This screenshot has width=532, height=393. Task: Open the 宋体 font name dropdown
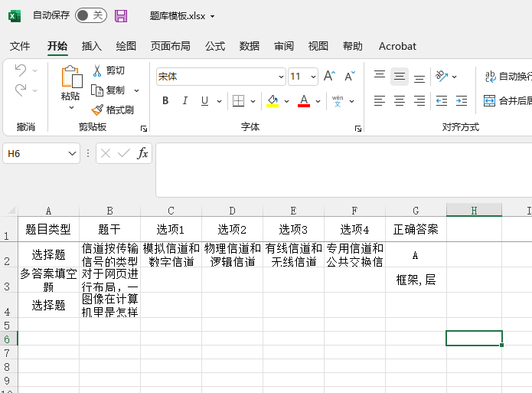coord(281,77)
